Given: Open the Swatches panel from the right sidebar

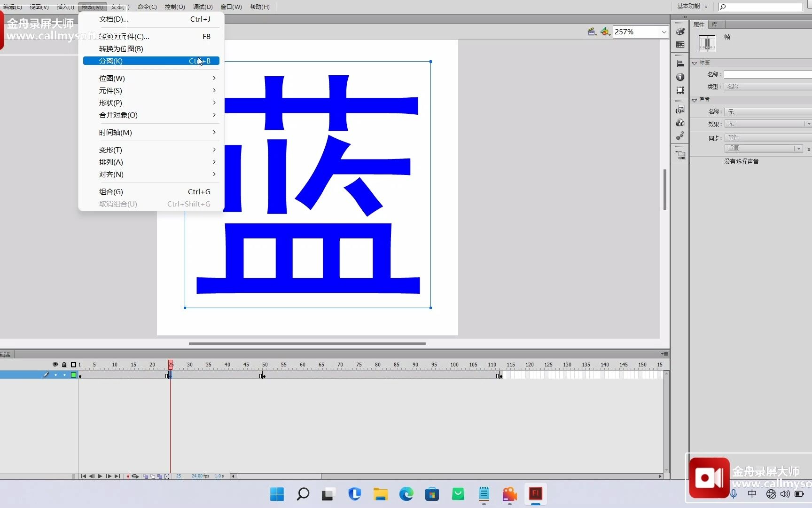Looking at the screenshot, I should pos(680,44).
